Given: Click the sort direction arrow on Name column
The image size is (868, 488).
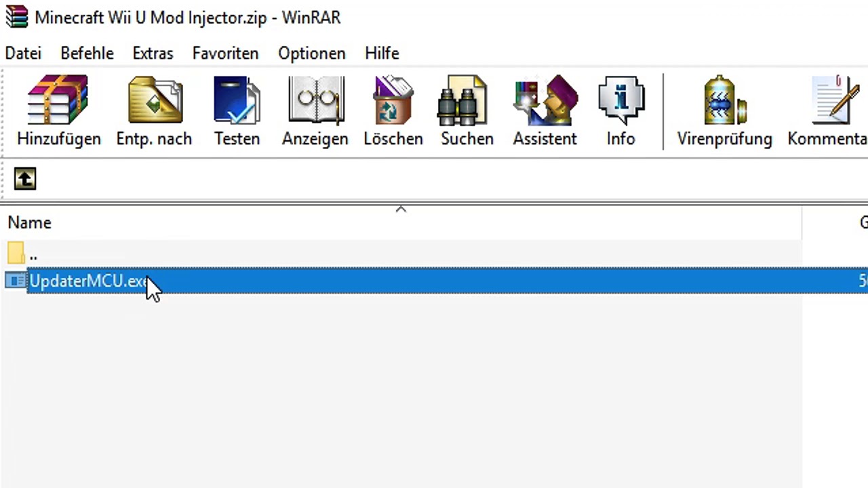Looking at the screenshot, I should [x=401, y=209].
